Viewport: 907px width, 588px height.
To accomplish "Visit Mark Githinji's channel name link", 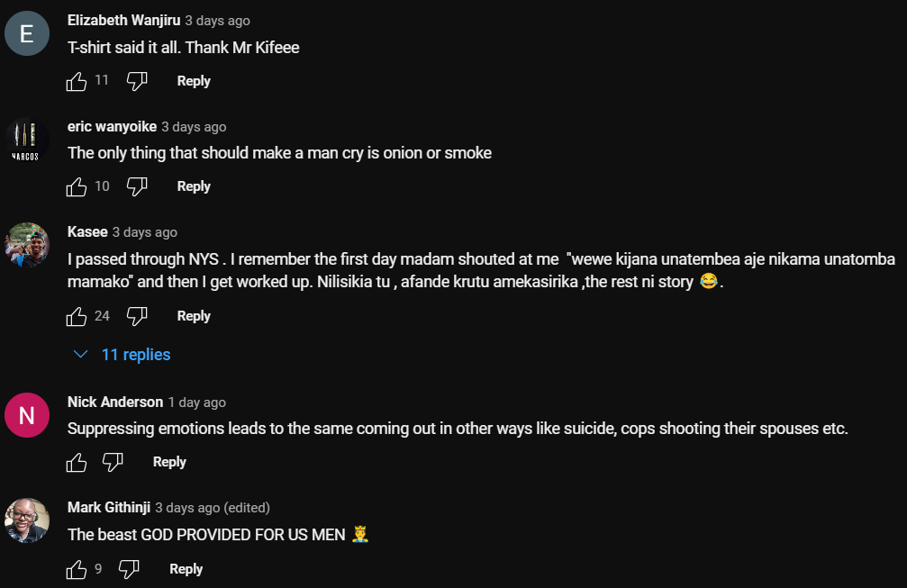I will coord(109,508).
